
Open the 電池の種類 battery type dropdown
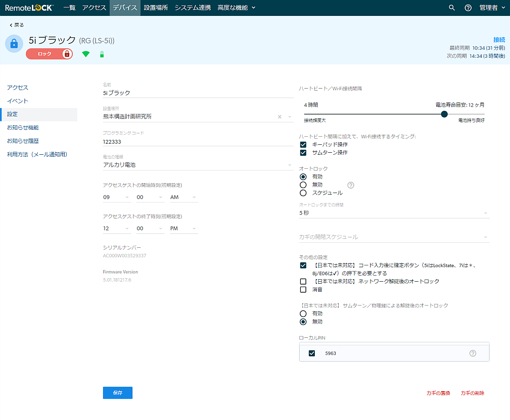198,165
